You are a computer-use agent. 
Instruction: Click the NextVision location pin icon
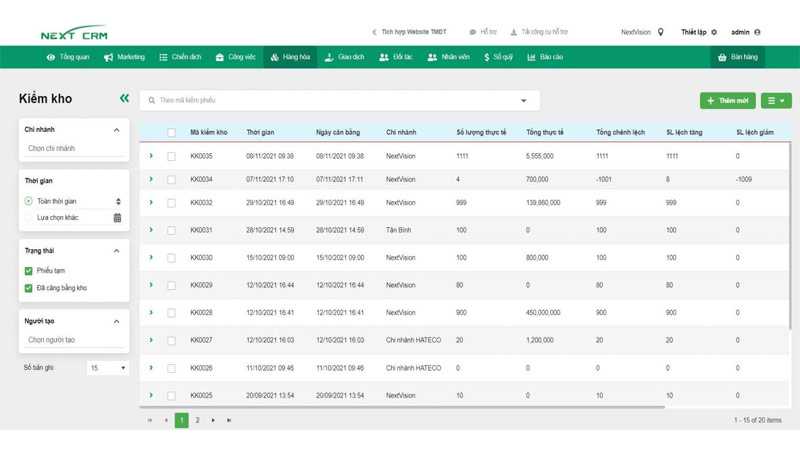(660, 32)
